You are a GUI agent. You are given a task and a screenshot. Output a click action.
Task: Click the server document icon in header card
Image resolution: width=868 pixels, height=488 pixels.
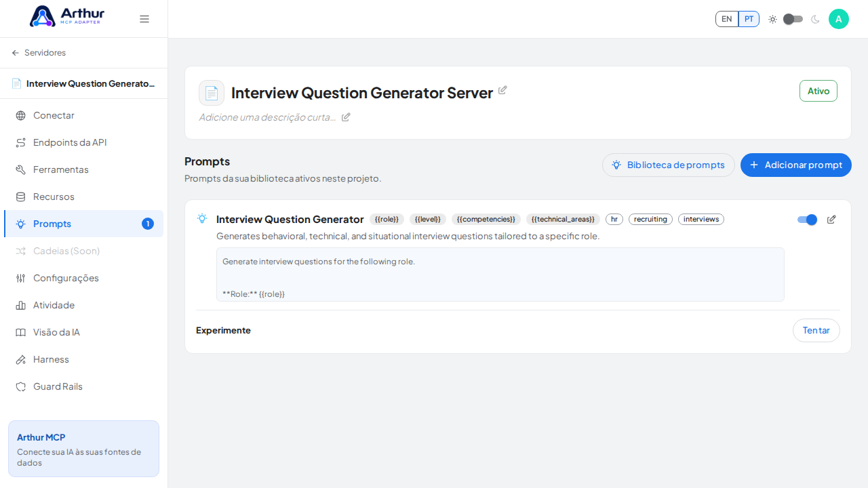(x=212, y=93)
